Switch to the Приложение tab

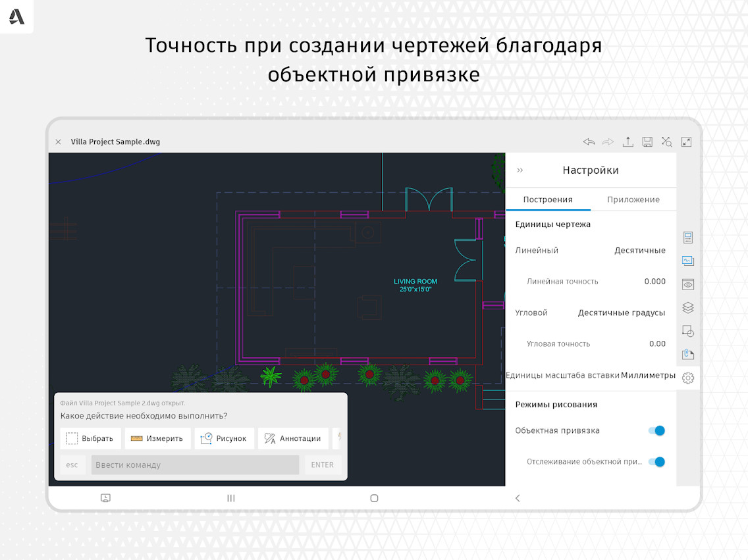(633, 199)
